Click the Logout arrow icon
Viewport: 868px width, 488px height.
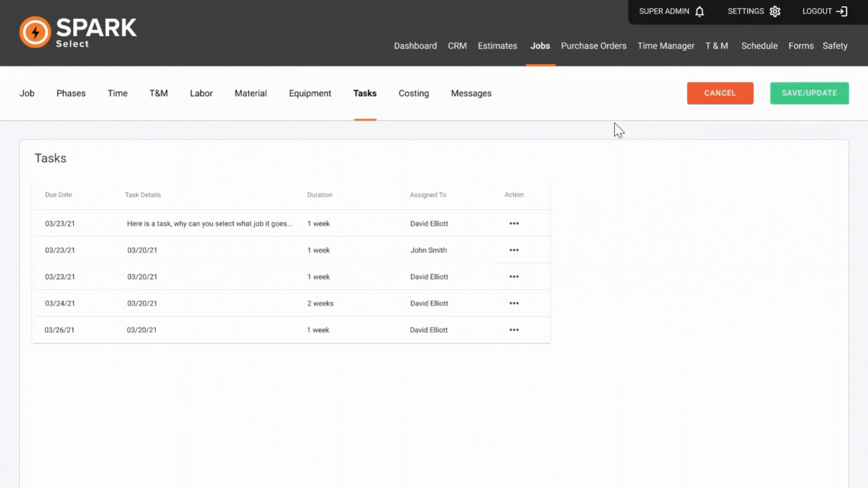pyautogui.click(x=842, y=11)
